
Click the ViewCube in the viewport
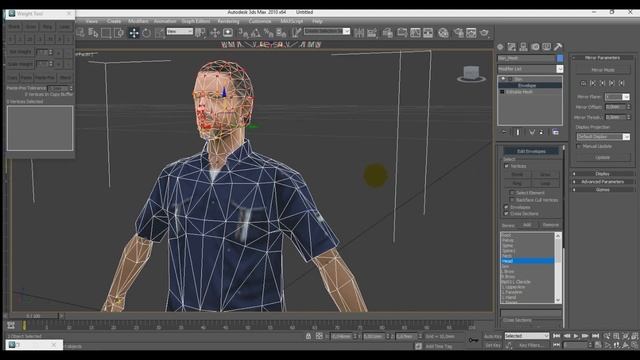click(x=471, y=74)
